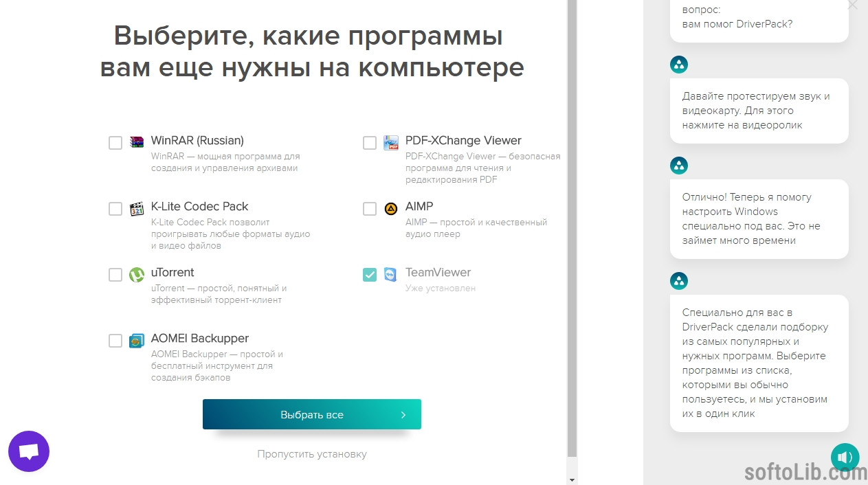The image size is (868, 485).
Task: Check the K-Lite Codec Pack box
Action: [x=115, y=209]
